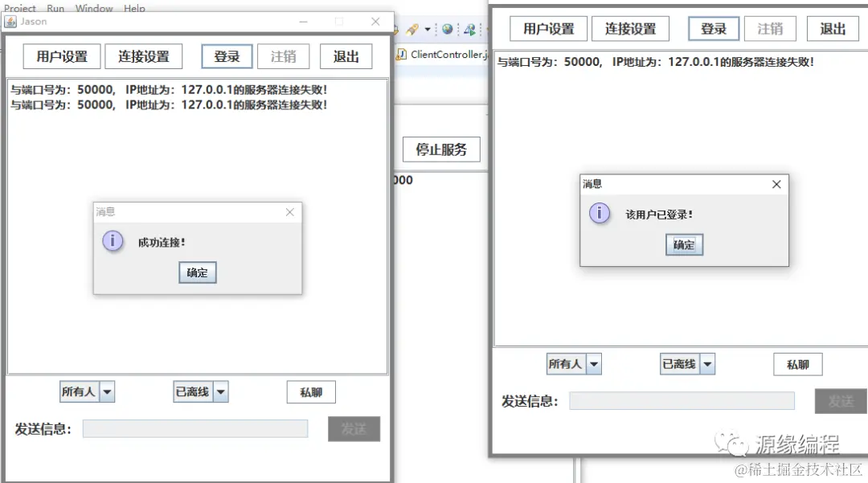Open the Window menu
The image size is (868, 483).
tap(94, 8)
